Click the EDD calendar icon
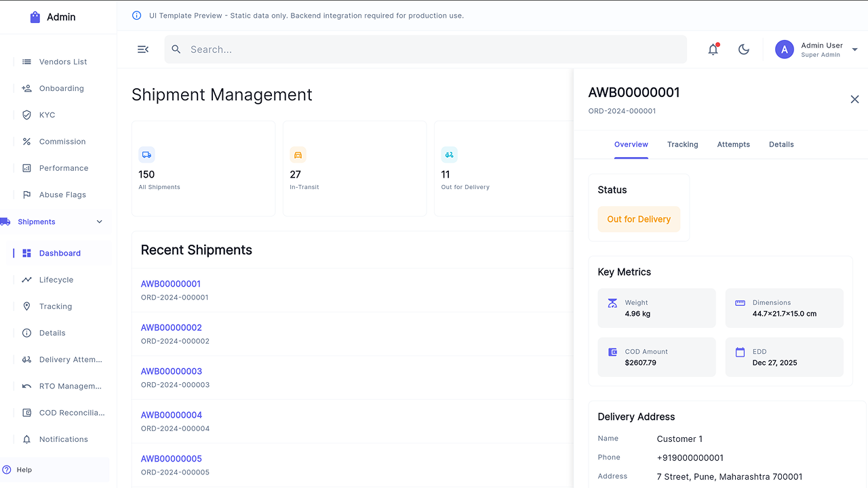The image size is (868, 488). 740,352
